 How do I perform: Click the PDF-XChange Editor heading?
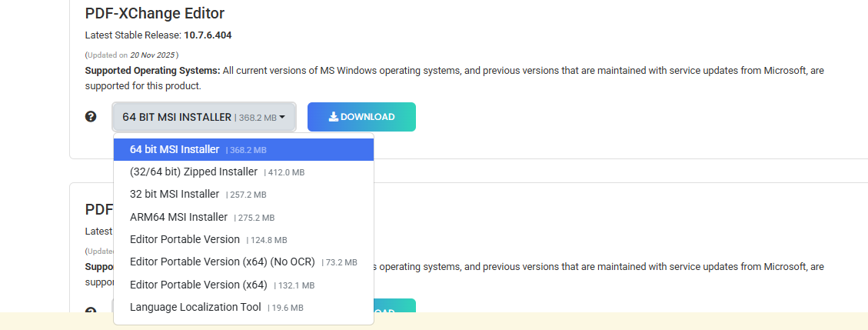pos(155,13)
